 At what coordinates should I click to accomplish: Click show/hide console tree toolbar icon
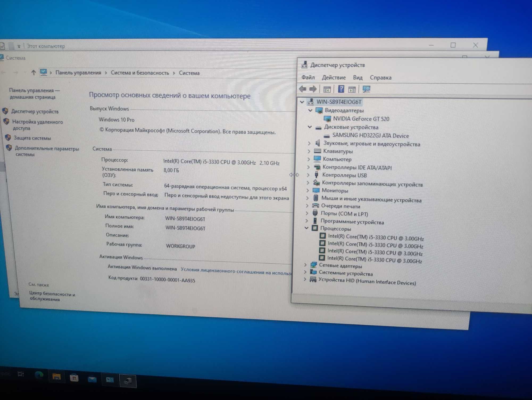[x=327, y=89]
